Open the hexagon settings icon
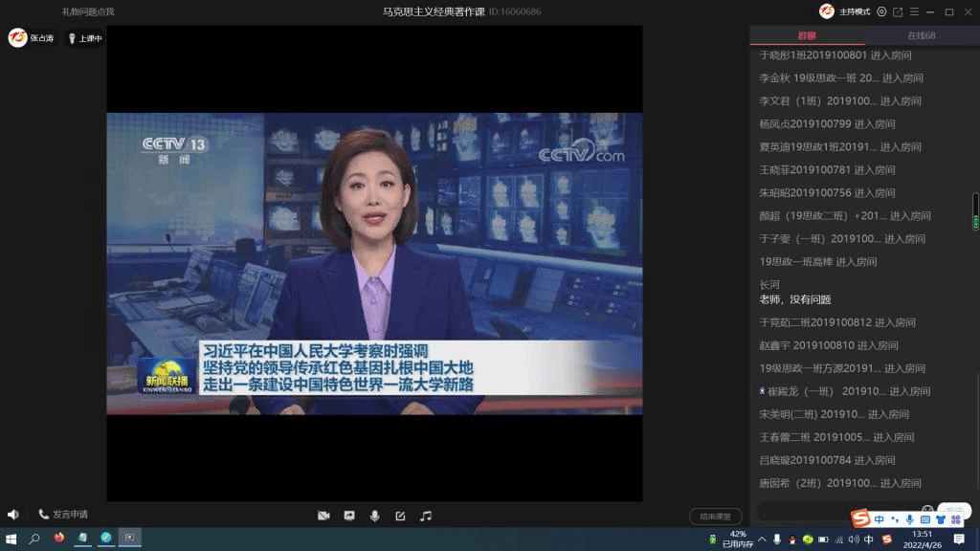980x551 pixels. click(x=881, y=11)
